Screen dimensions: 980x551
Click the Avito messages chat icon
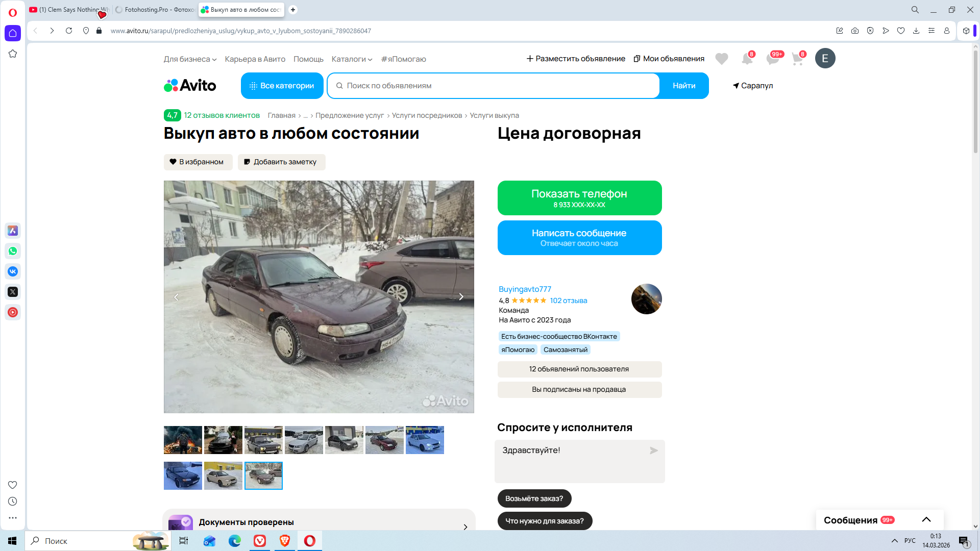pyautogui.click(x=772, y=59)
